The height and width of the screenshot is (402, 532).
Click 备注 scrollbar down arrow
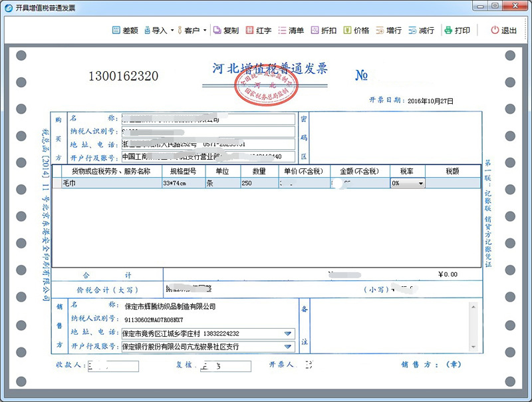[x=473, y=347]
